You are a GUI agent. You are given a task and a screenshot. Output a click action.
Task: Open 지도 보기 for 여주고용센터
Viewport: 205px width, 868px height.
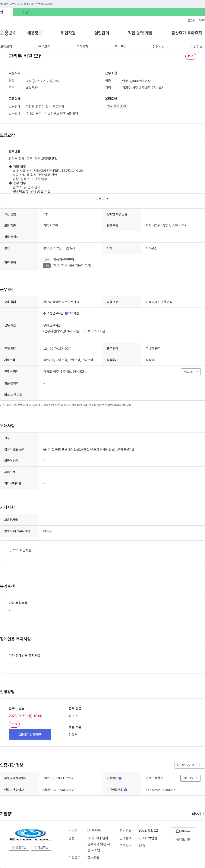point(190,778)
